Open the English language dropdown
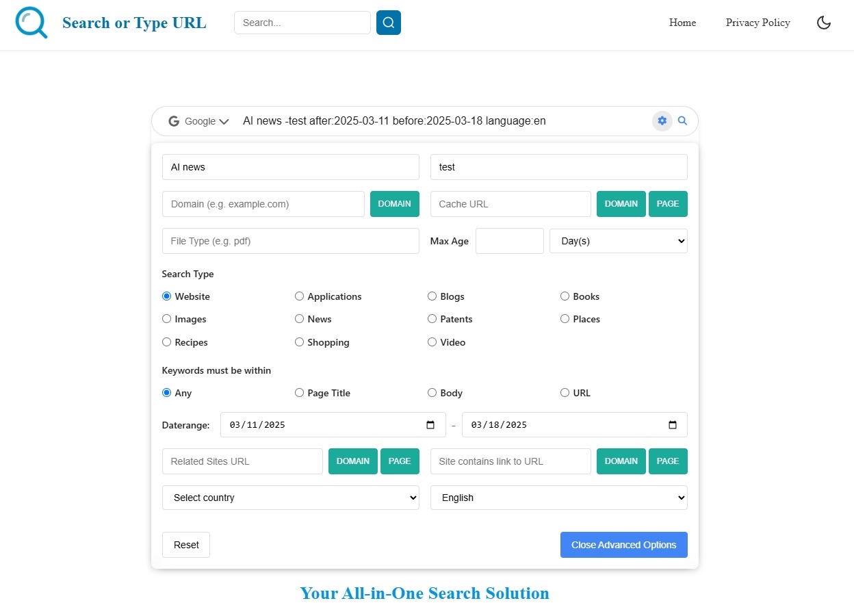 click(558, 498)
